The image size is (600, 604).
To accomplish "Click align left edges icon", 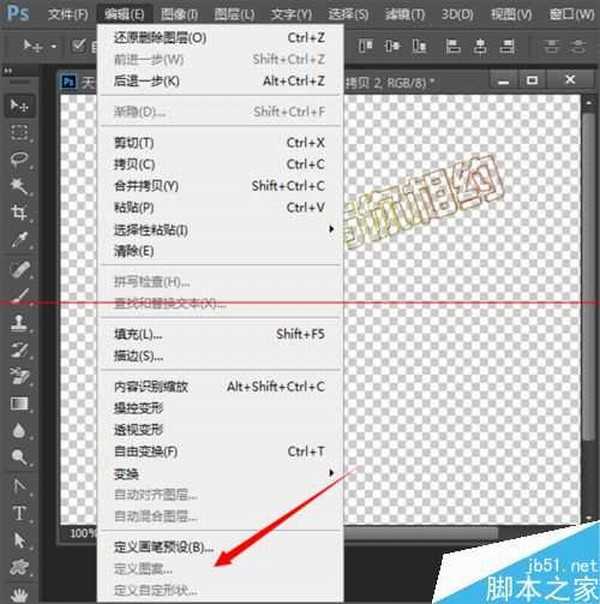I will pyautogui.click(x=453, y=46).
